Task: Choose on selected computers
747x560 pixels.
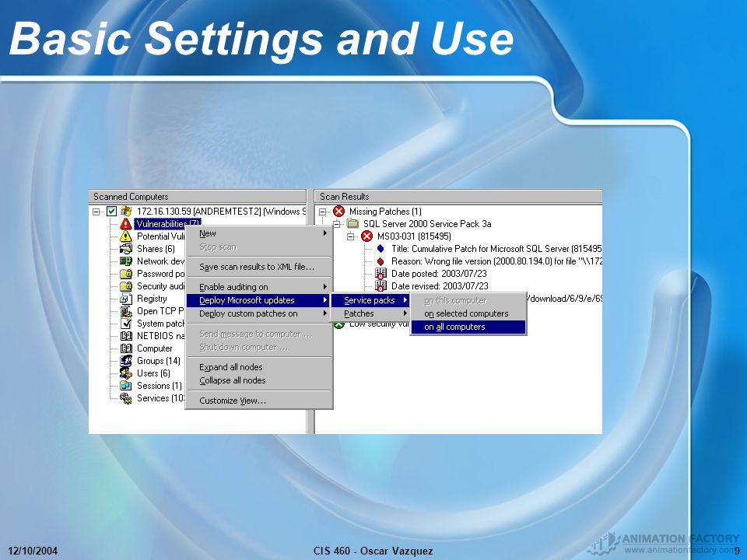Action: [468, 313]
